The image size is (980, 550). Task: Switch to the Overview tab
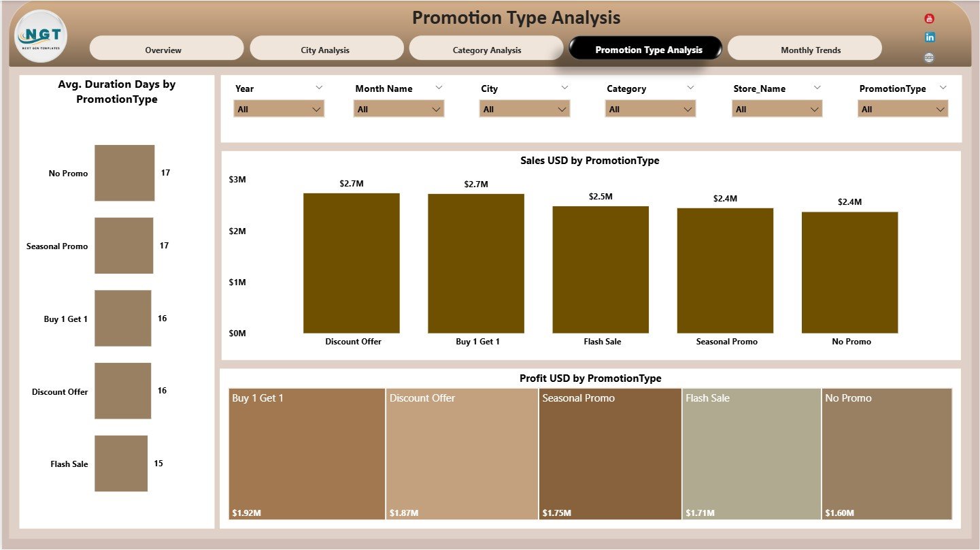[x=166, y=49]
